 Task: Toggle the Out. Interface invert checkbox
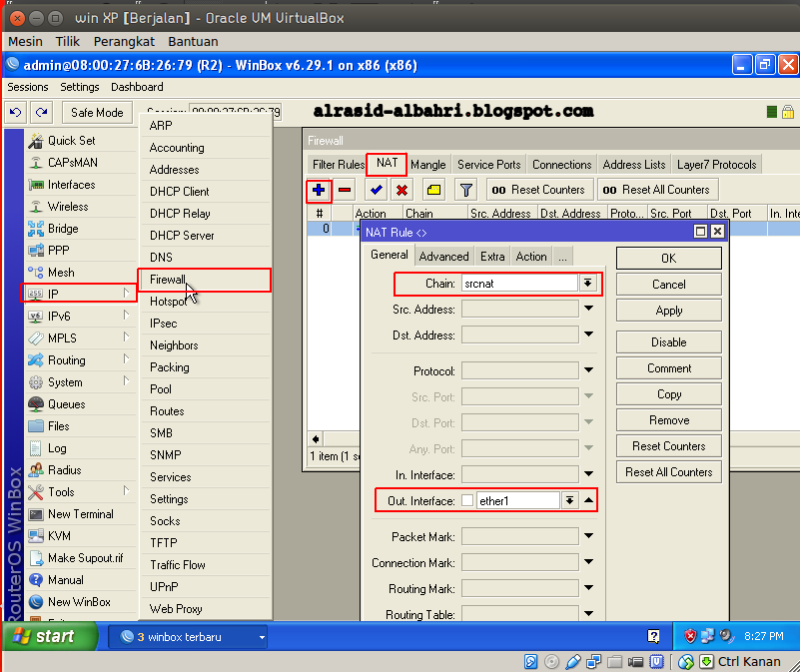pos(467,500)
